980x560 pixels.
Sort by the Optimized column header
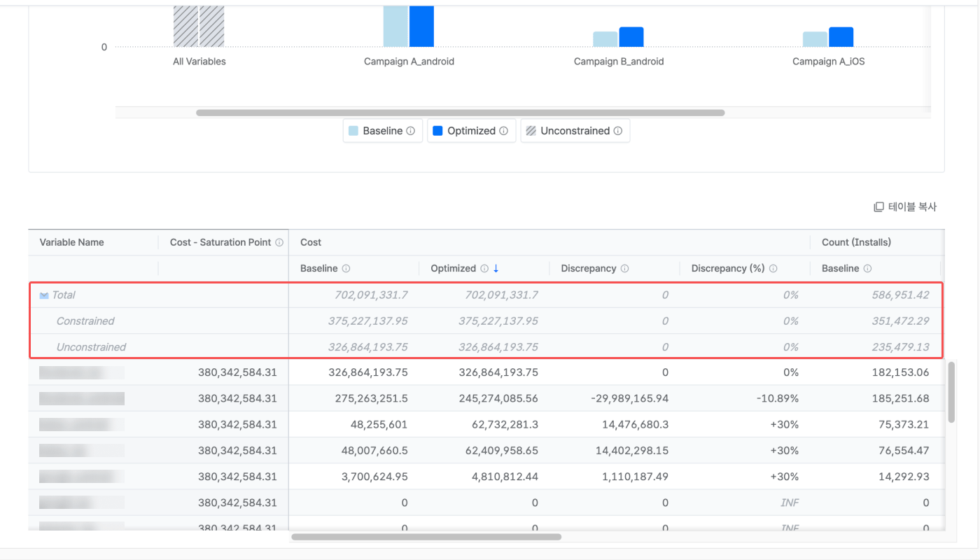[454, 269]
